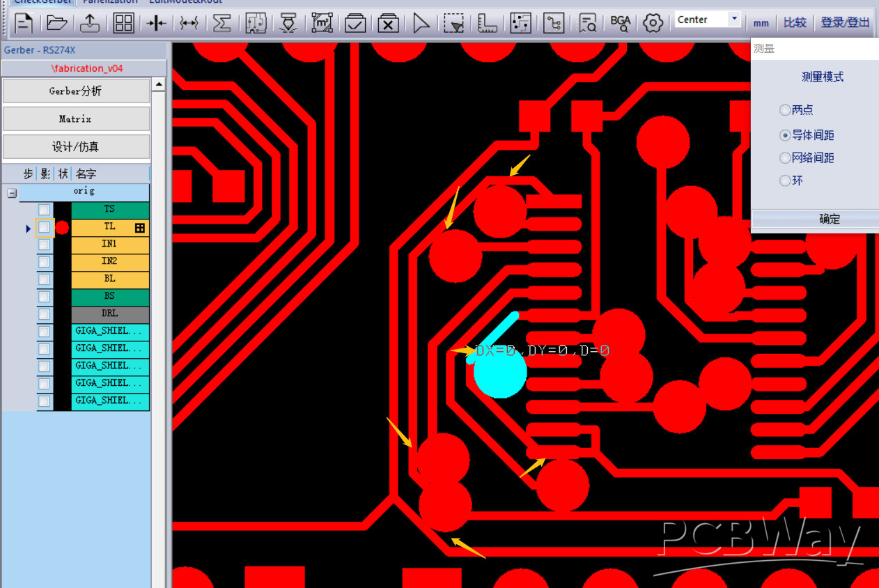
Task: Open the EditMode&Rout menu
Action: 185,2
